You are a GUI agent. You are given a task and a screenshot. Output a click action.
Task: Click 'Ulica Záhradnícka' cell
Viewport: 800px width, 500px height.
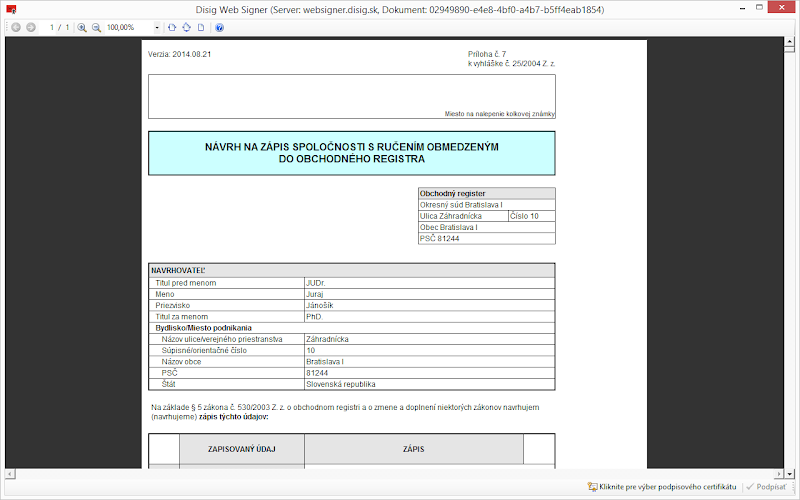point(463,216)
